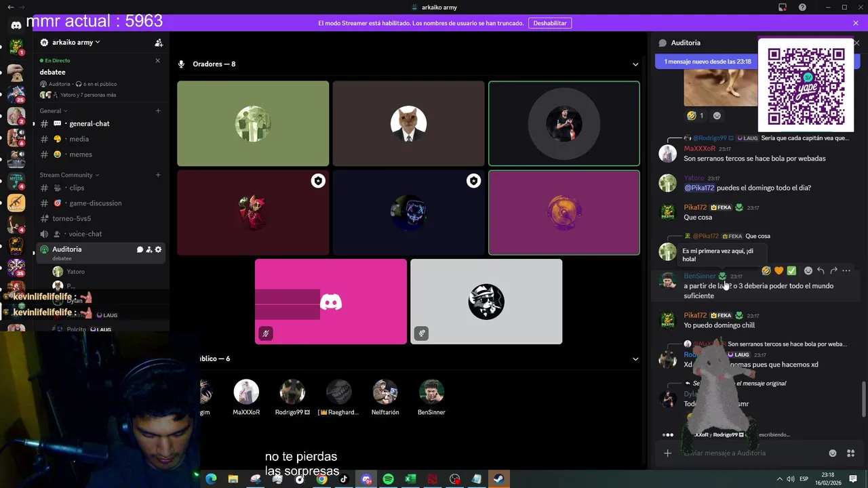Image resolution: width=868 pixels, height=488 pixels.
Task: Click Deshabilitar streamer mode button
Action: tap(550, 23)
